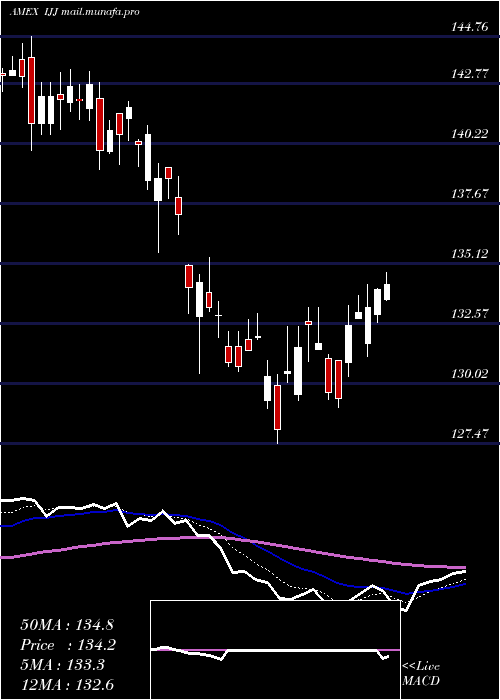The image size is (500, 700).
Task: Click the 142.77 price label
Action: pyautogui.click(x=470, y=74)
